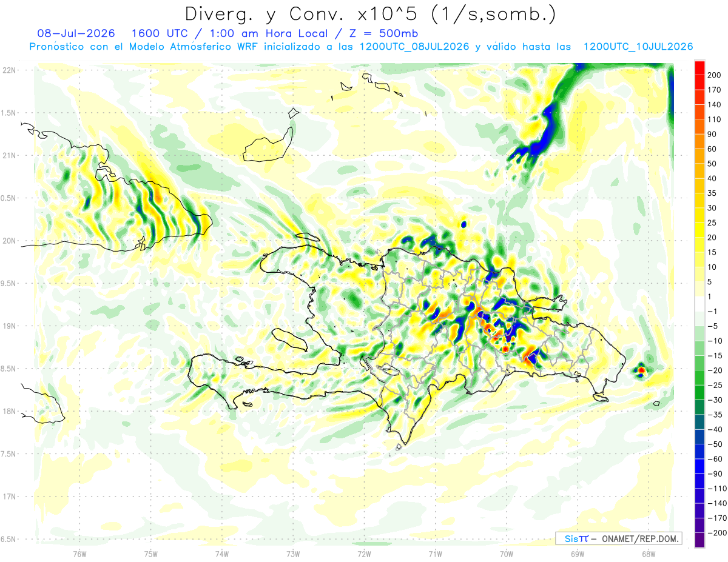Click the 'SisTT' logo text
The height and width of the screenshot is (562, 728).
[576, 538]
